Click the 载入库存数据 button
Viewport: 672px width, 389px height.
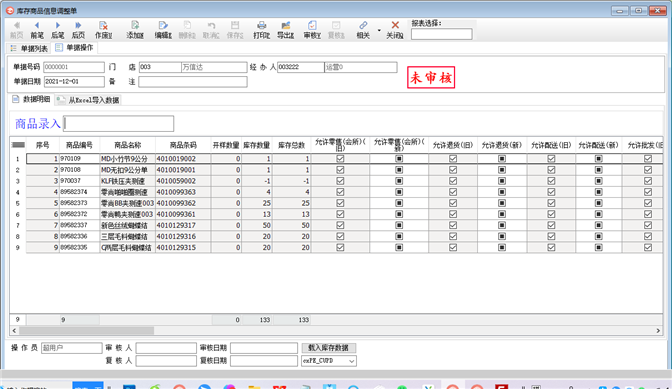329,347
